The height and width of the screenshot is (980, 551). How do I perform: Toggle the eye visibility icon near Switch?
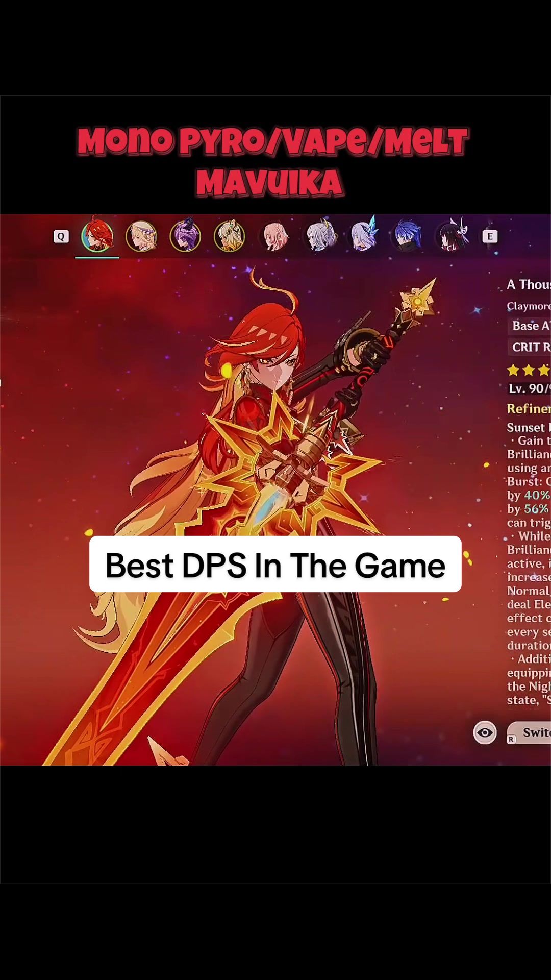coord(485,733)
